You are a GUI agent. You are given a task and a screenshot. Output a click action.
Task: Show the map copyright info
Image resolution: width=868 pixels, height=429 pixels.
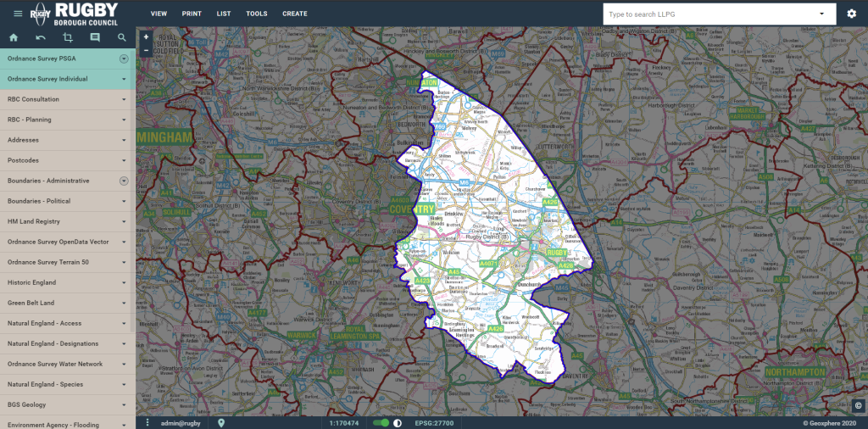point(858,404)
